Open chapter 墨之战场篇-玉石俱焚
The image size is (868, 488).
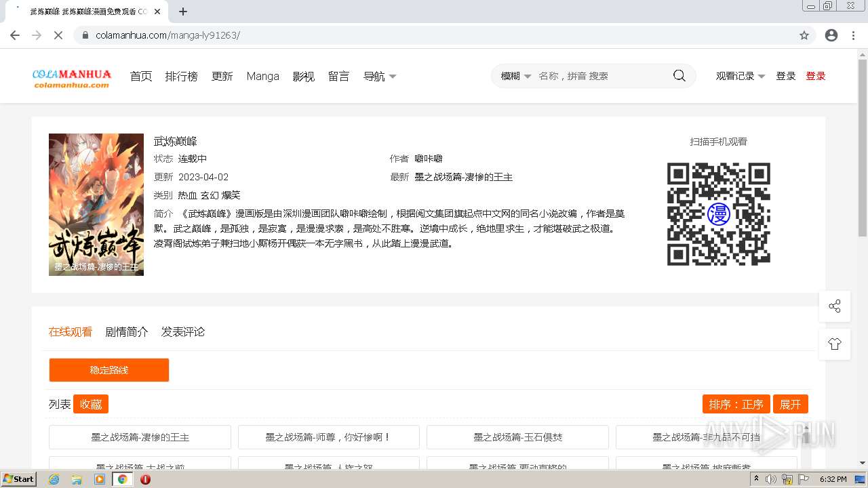tap(517, 437)
